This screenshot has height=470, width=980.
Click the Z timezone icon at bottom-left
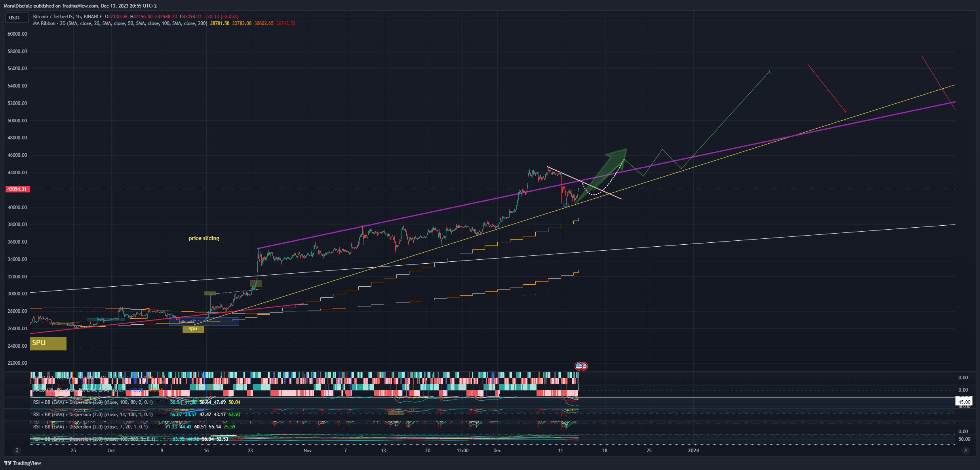click(17, 450)
